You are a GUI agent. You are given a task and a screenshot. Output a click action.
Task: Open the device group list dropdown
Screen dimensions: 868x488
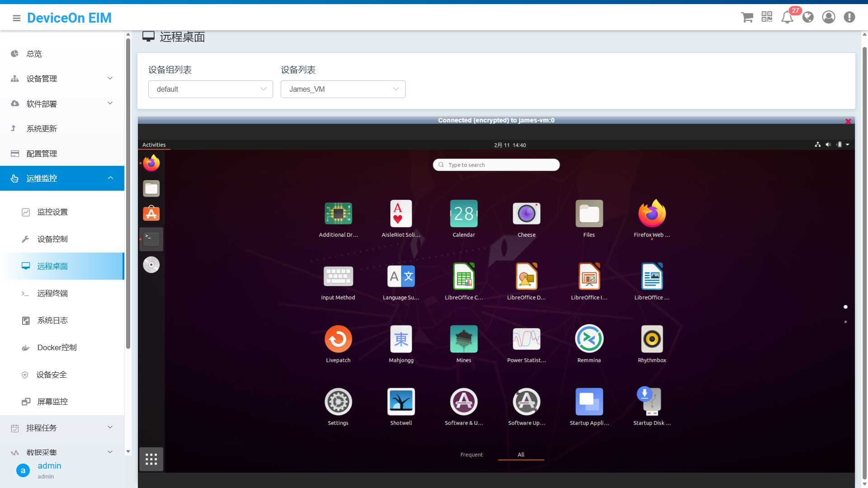(210, 89)
